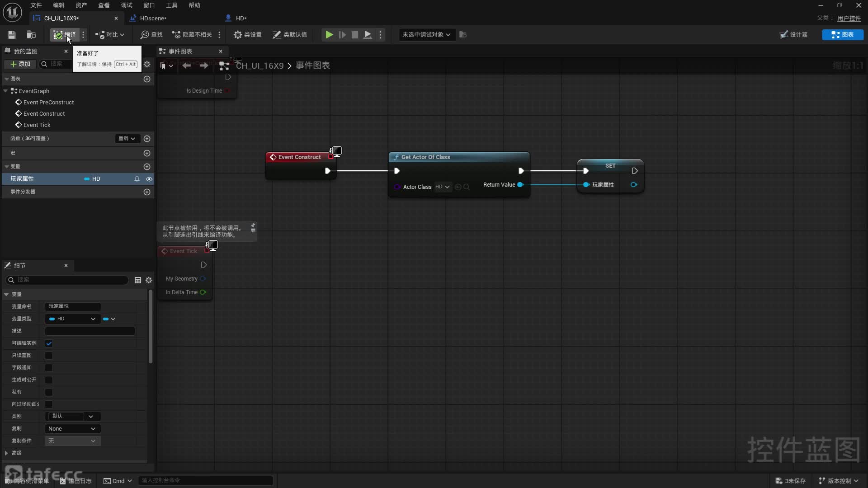Open the My Blueprint settings gear
Viewport: 868px width, 488px height.
tap(147, 64)
